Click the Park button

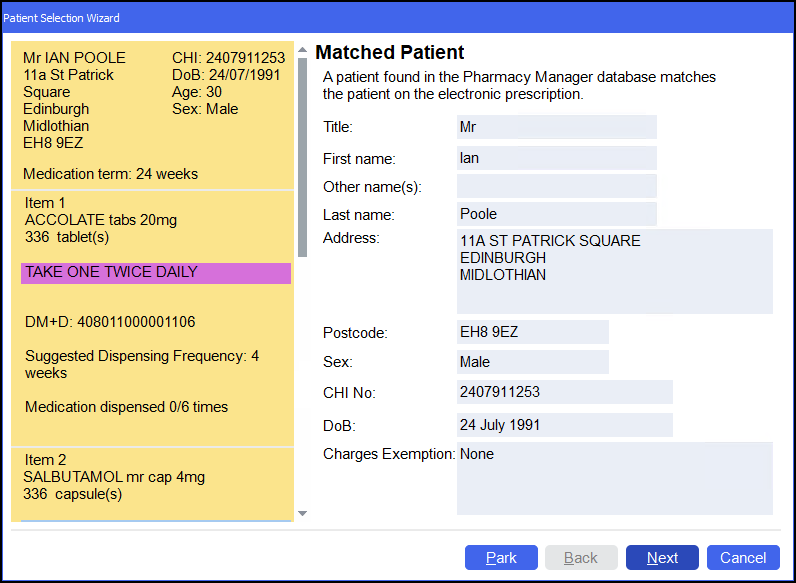[x=501, y=558]
